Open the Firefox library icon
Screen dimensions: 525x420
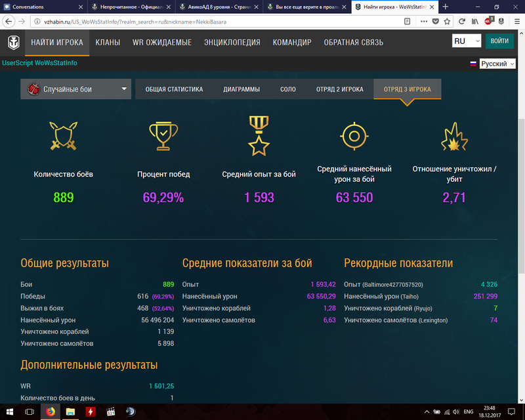474,22
